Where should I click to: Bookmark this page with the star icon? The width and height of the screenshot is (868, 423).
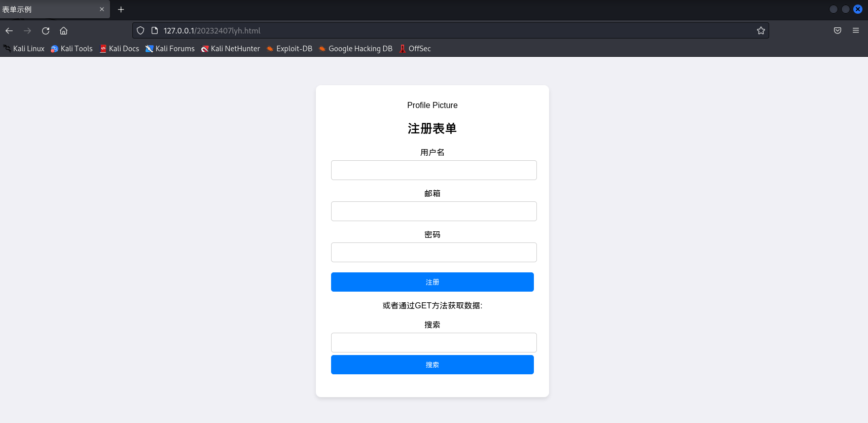(x=761, y=31)
